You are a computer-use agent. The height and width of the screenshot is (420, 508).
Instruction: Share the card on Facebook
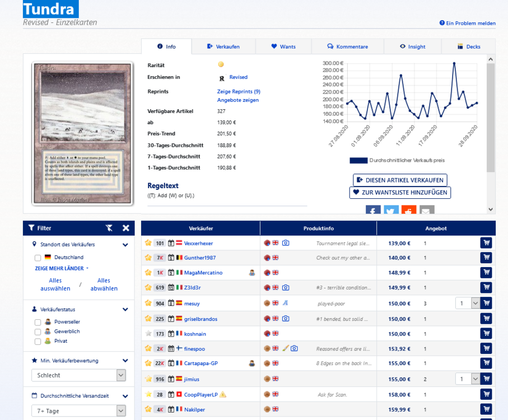coord(373,211)
